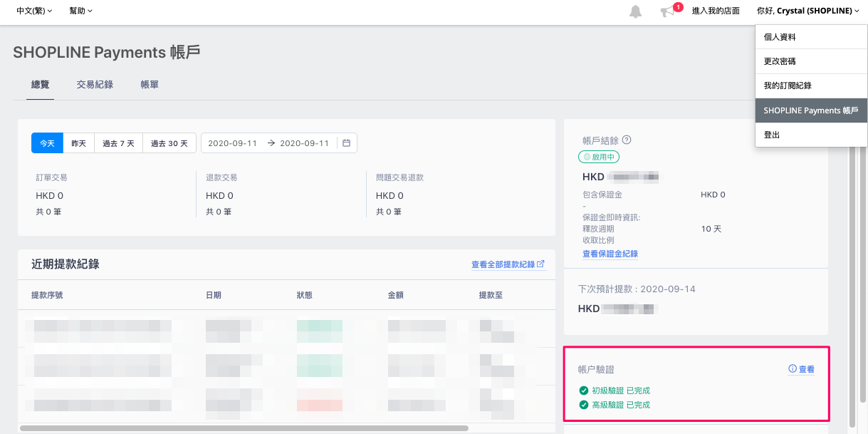This screenshot has width=868, height=434.
Task: Select 個人資料 from account menu
Action: tap(811, 37)
